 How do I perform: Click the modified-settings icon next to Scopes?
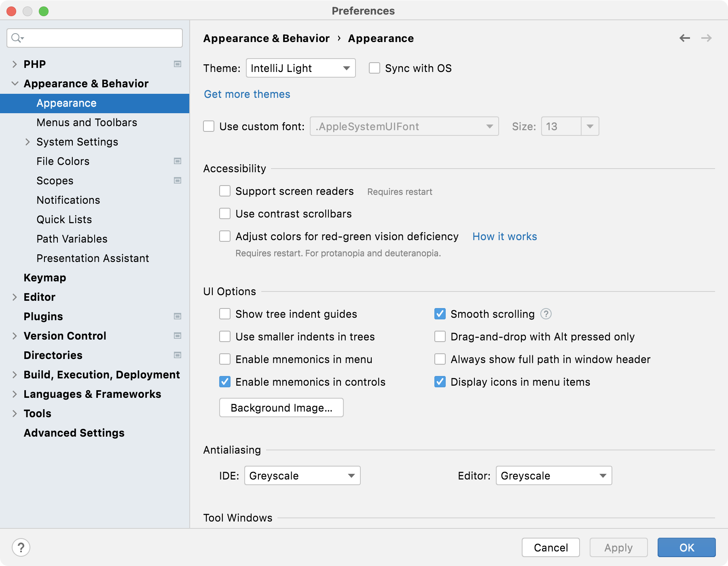point(178,180)
